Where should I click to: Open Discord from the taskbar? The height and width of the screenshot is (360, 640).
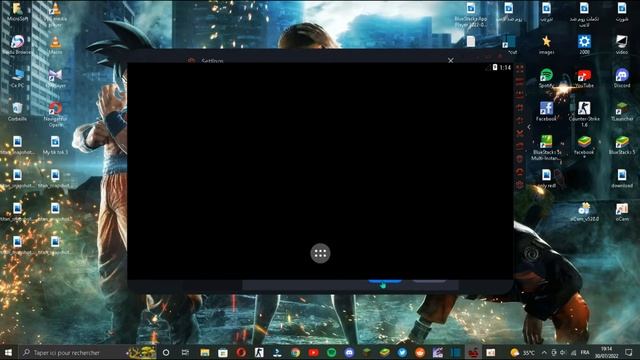pyautogui.click(x=349, y=352)
